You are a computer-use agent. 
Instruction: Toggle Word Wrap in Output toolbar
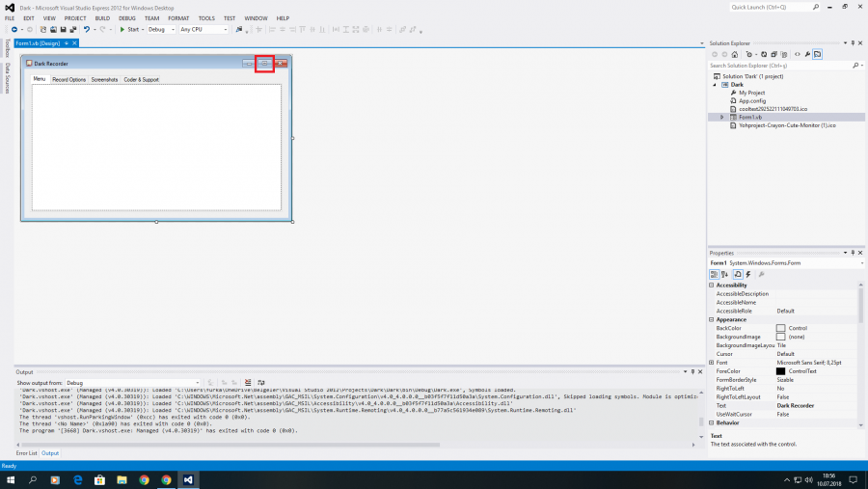[x=261, y=383]
